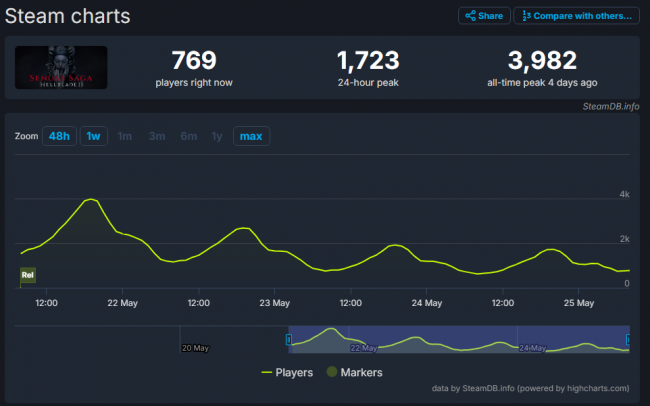Select the max zoom range

tap(251, 136)
